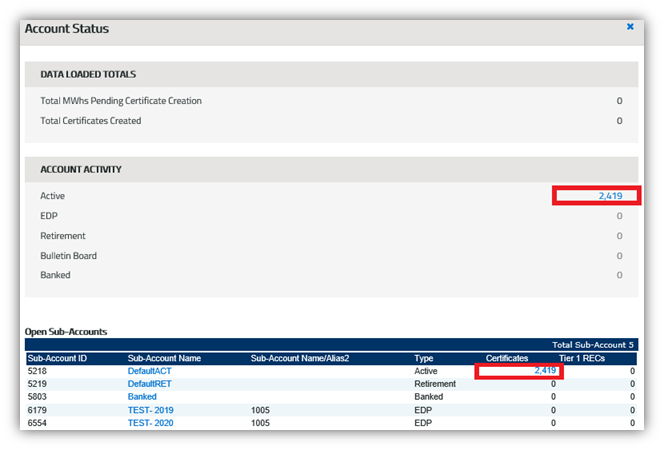Viewport: 664px width, 450px height.
Task: Open the Banked sub-account name link
Action: pyautogui.click(x=142, y=397)
